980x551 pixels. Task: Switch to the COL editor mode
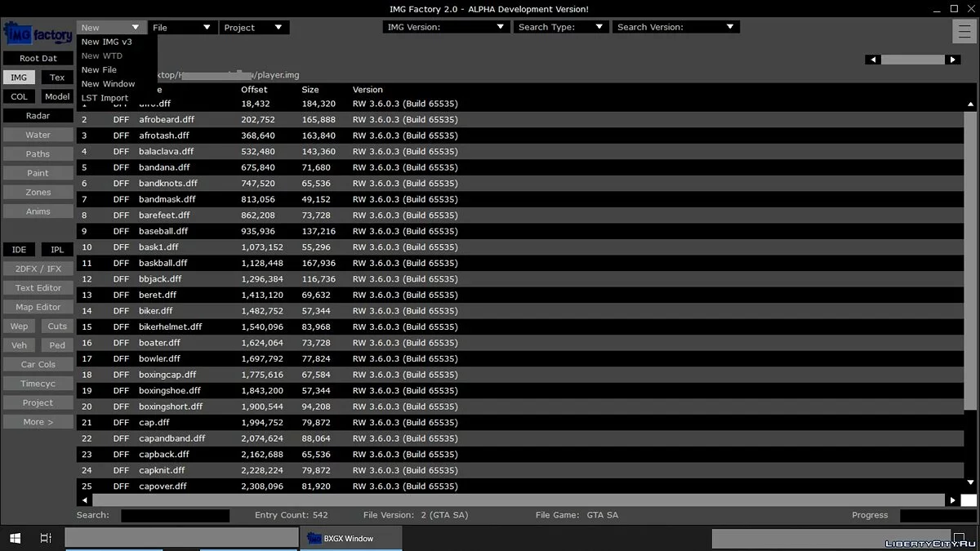pyautogui.click(x=19, y=96)
